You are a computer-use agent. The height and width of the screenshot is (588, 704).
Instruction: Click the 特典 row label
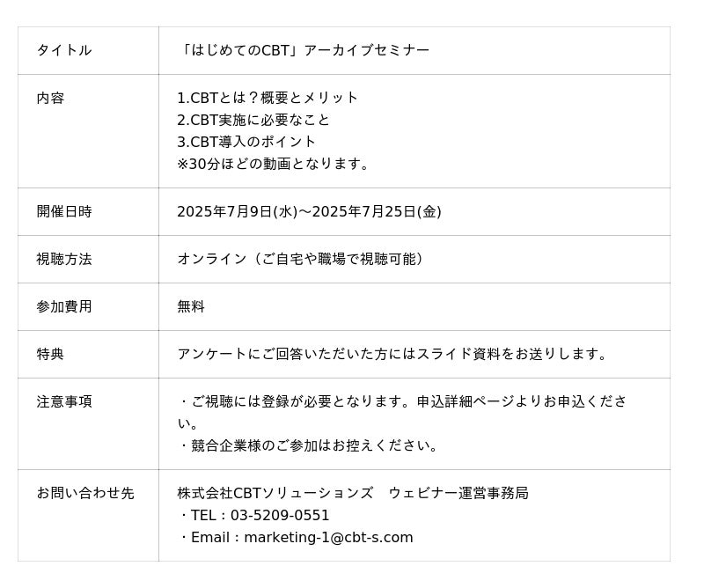50,354
